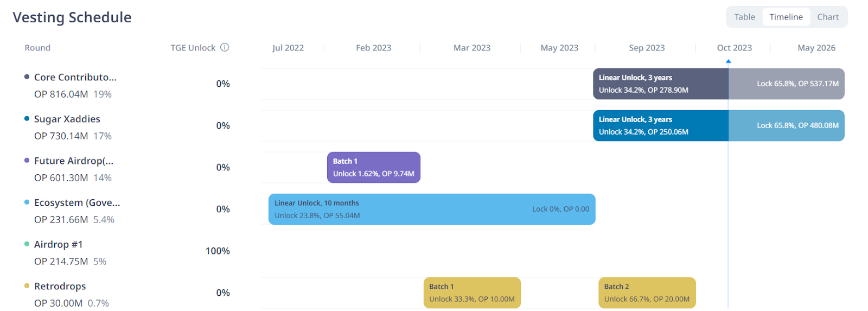Click Sugar Xaddies Linear Unlock 3 years bar
The height and width of the screenshot is (311, 868).
[x=661, y=125]
